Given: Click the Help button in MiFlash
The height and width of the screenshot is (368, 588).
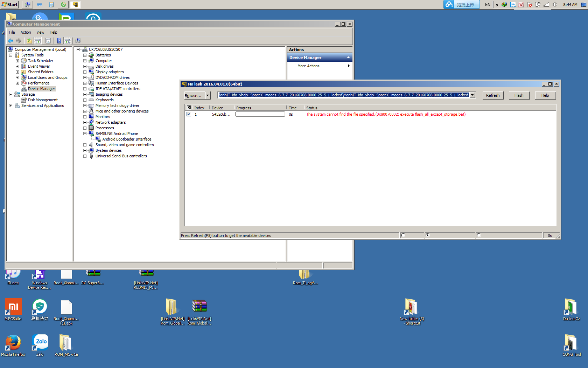Looking at the screenshot, I should (545, 95).
